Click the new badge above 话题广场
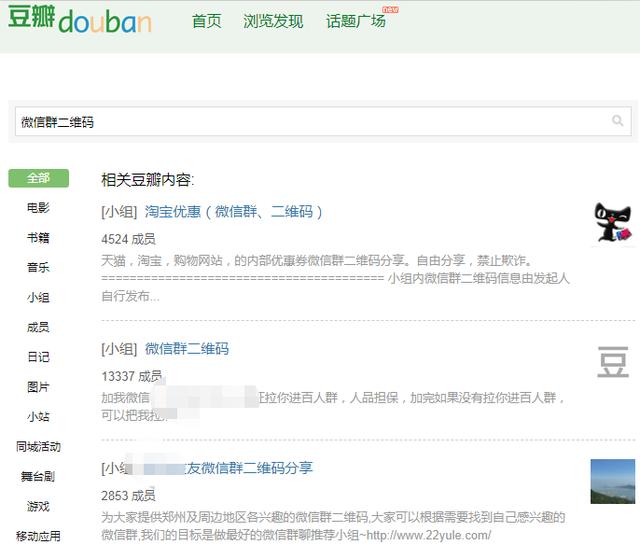The width and height of the screenshot is (640, 559). tap(390, 9)
